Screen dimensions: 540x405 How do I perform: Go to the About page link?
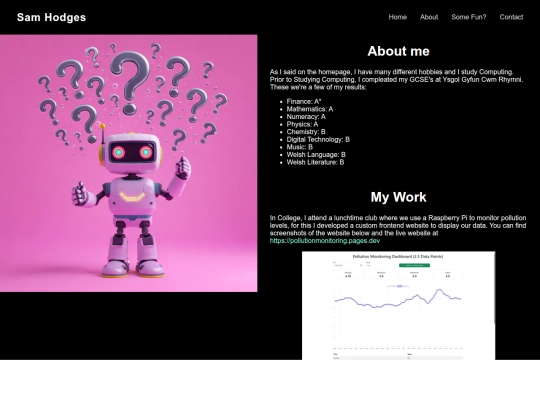point(429,17)
